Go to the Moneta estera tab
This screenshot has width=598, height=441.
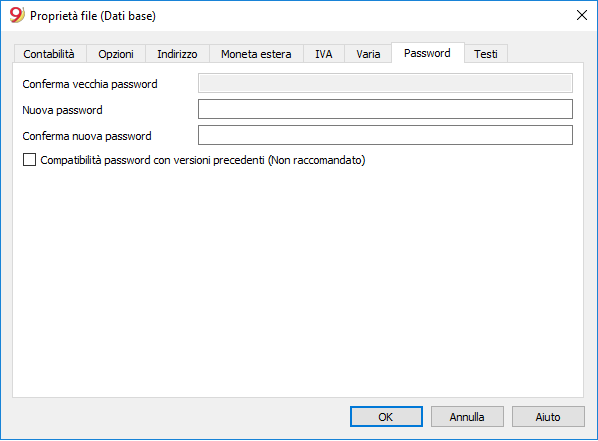tap(256, 54)
